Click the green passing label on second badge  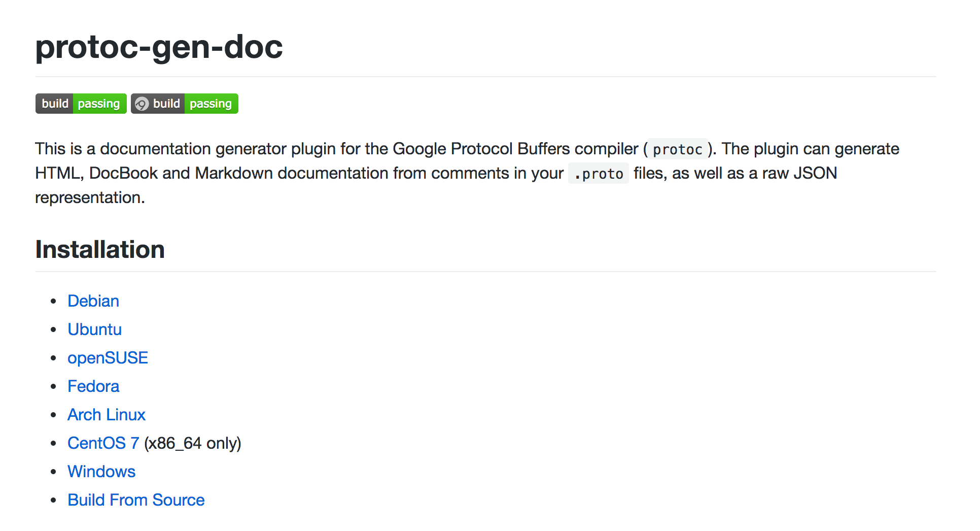tap(211, 104)
